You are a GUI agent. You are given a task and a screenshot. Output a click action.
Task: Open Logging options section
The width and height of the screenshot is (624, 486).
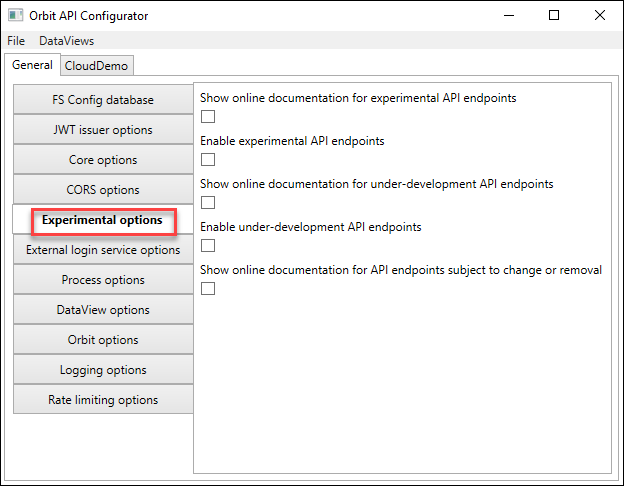103,370
